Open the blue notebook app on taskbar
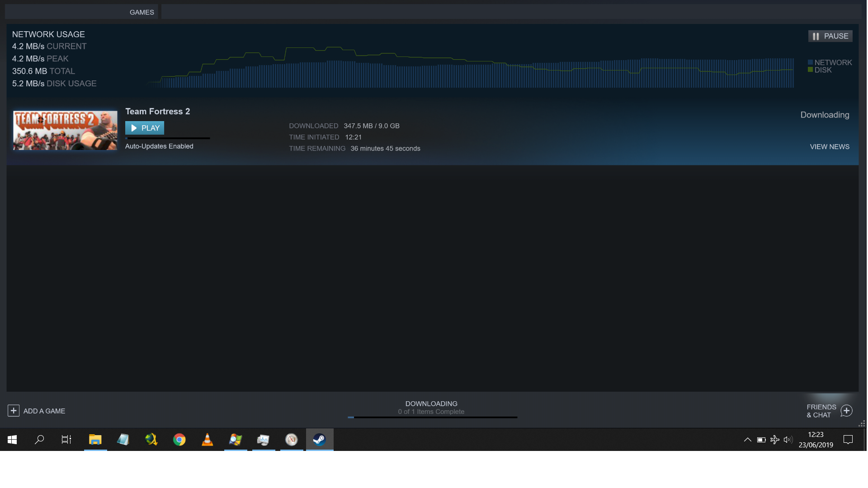Image resolution: width=868 pixels, height=488 pixels. click(123, 439)
